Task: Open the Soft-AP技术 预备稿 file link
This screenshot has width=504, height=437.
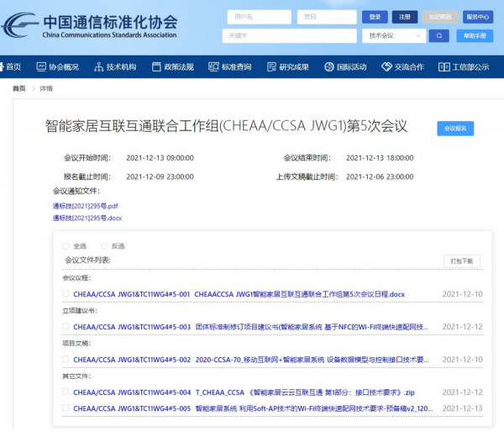Action: pyautogui.click(x=253, y=408)
